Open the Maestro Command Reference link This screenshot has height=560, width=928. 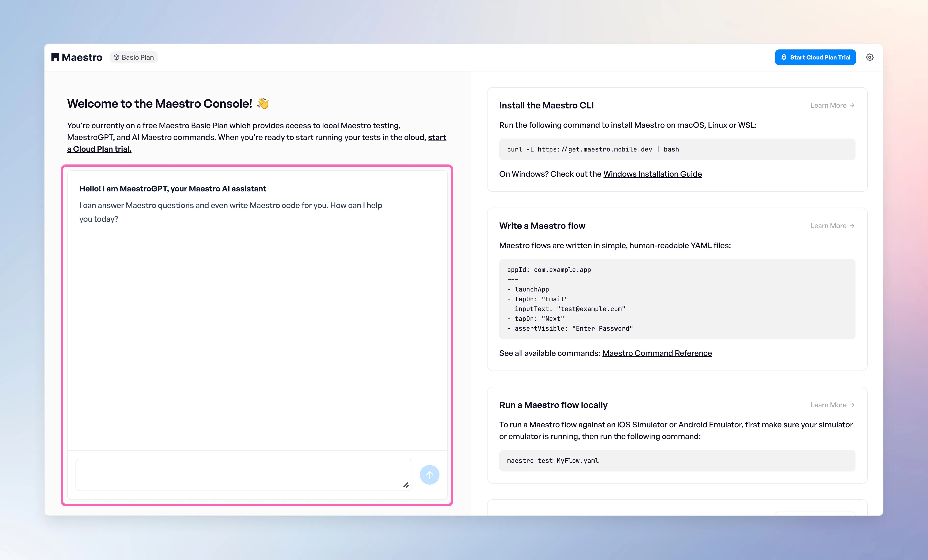tap(657, 353)
